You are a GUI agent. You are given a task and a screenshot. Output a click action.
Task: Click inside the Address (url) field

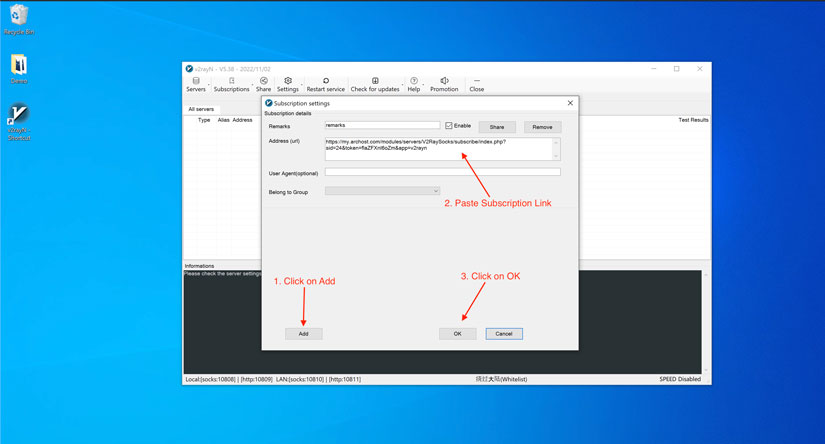[438, 149]
